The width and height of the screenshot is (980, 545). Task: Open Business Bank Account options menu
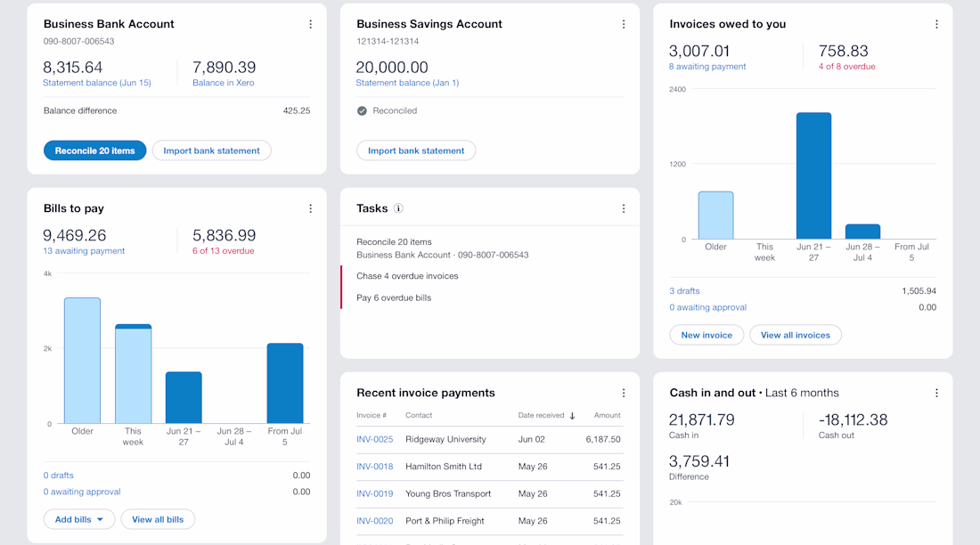[311, 24]
